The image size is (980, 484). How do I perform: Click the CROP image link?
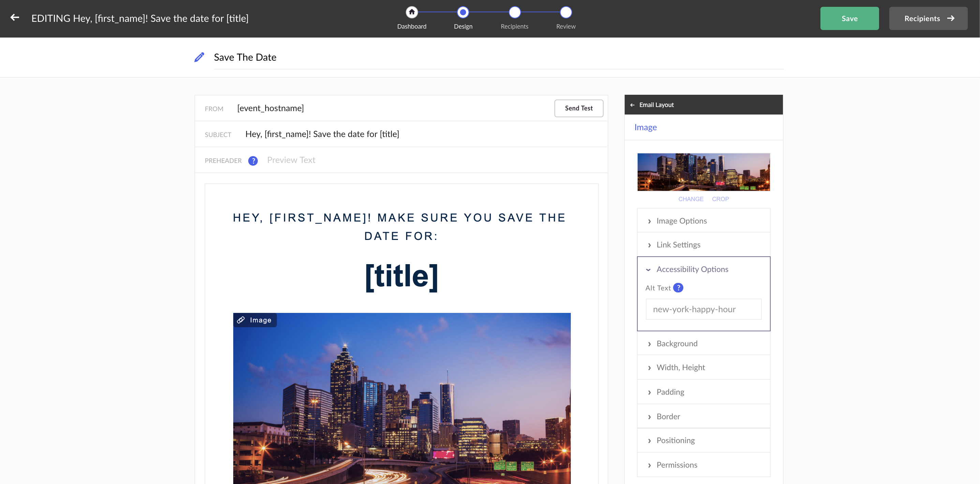[720, 199]
